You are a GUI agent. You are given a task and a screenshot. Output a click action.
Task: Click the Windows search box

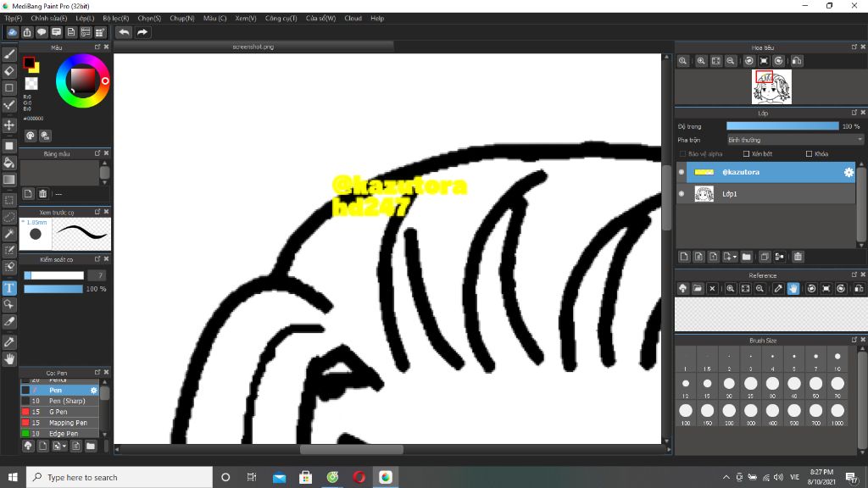[119, 477]
